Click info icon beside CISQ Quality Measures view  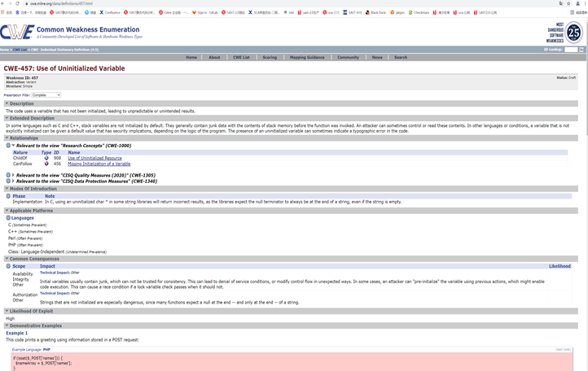[x=8, y=175]
